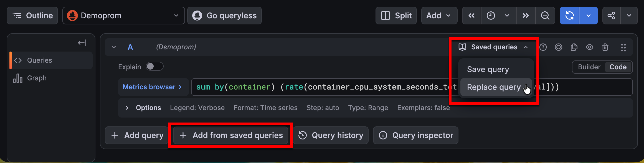Open Query inspector
The image size is (644, 163).
point(415,135)
